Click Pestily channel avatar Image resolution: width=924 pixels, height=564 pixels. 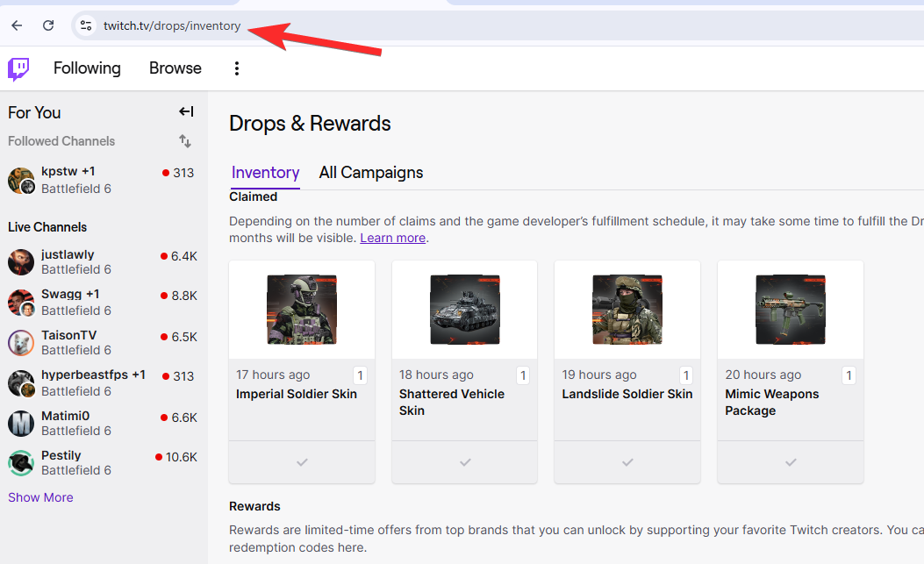tap(21, 462)
